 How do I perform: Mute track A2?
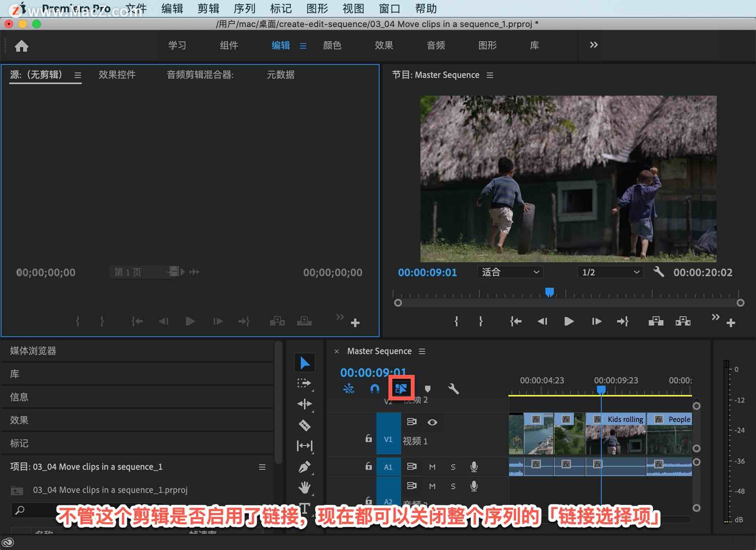click(x=432, y=486)
